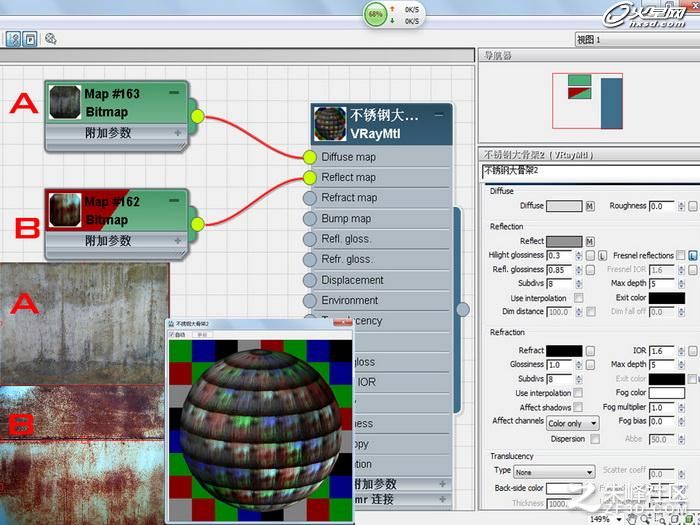Enable the Affect shadows checkbox
Viewport: 700px width, 525px height.
point(578,407)
